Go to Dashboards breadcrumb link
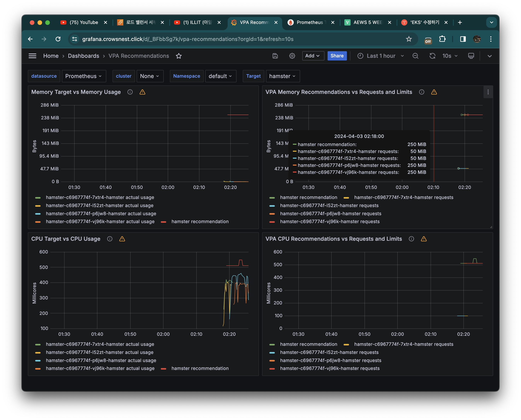This screenshot has width=521, height=420. coord(83,56)
